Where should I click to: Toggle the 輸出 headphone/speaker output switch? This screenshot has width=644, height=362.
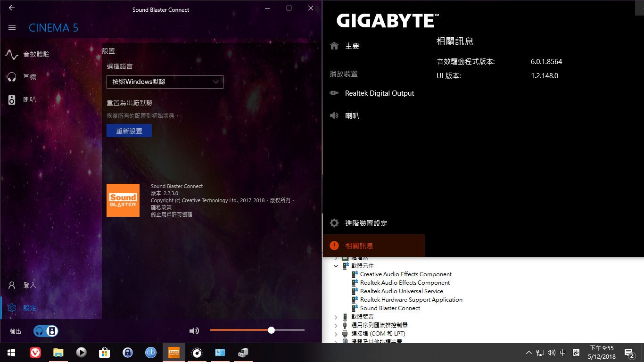click(x=46, y=331)
